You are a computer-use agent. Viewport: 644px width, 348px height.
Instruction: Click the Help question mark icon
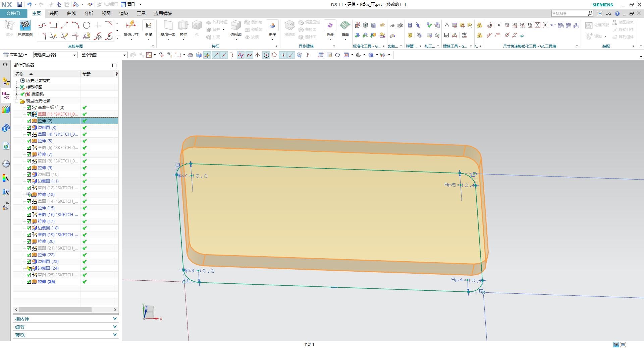pyautogui.click(x=617, y=13)
